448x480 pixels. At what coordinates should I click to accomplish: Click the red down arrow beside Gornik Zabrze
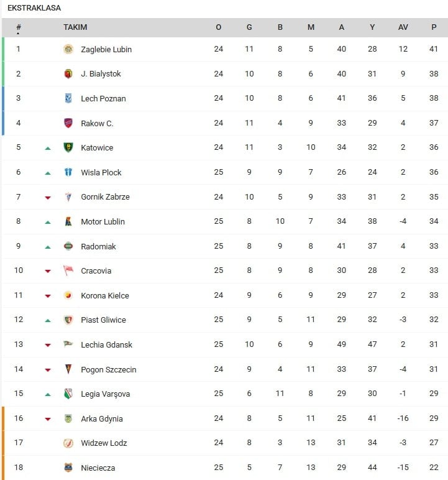click(48, 198)
